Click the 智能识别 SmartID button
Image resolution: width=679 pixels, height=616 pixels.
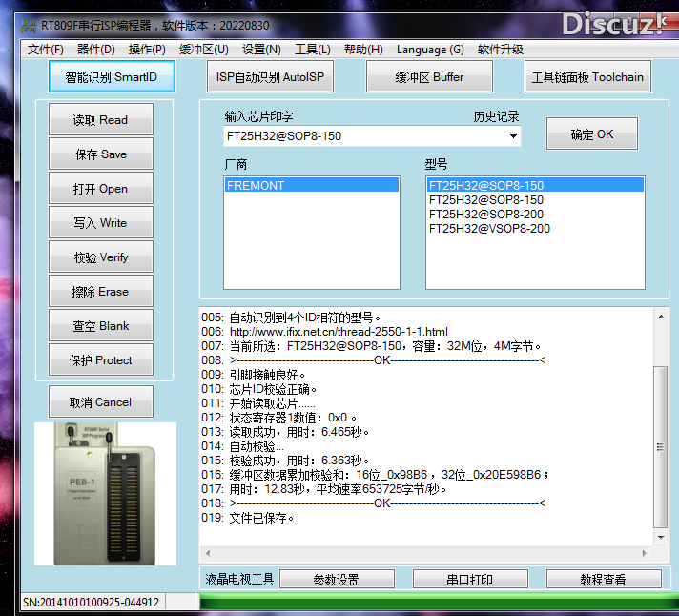[112, 76]
